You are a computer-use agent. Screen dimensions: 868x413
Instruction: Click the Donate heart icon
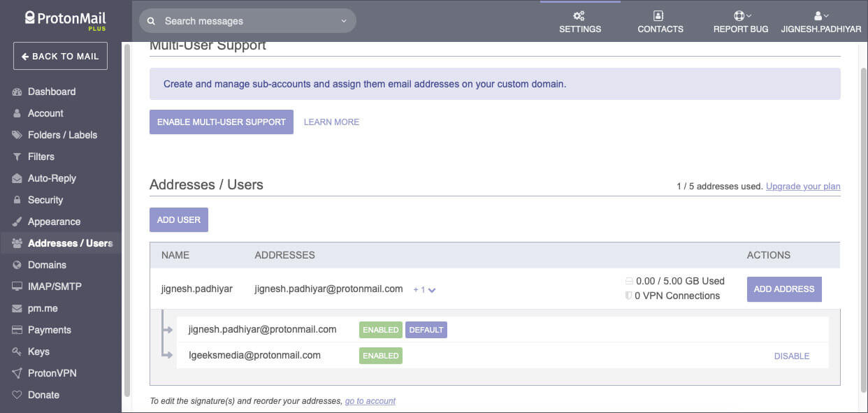[17, 395]
